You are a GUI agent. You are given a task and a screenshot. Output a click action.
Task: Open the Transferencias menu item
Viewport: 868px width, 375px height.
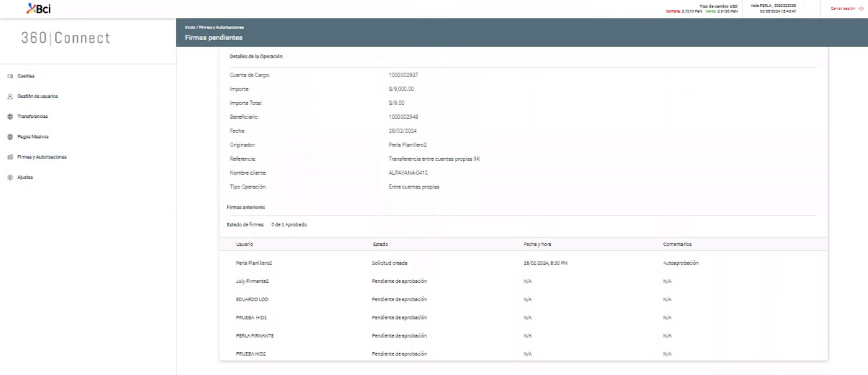33,117
